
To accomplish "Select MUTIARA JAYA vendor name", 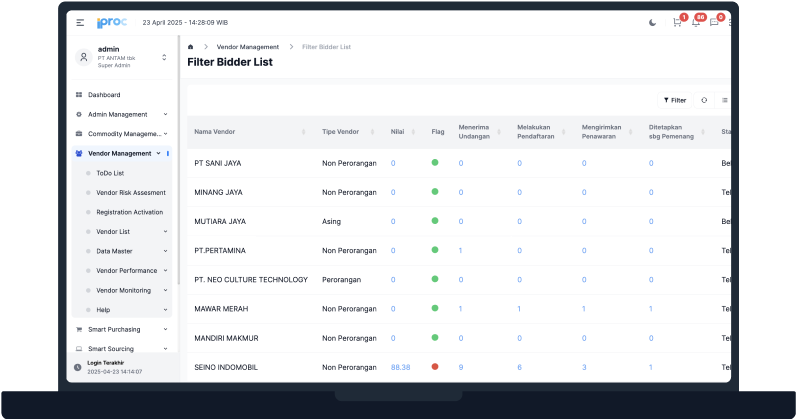I will click(x=220, y=221).
